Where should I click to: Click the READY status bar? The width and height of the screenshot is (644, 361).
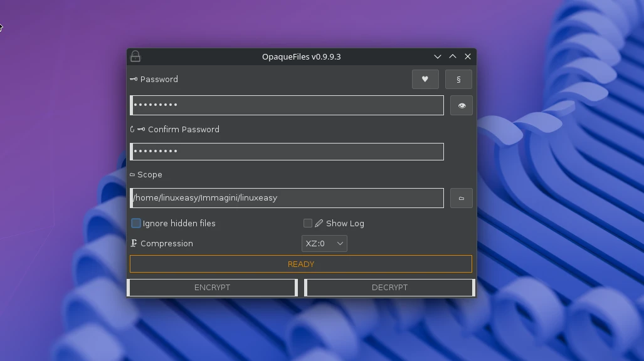point(301,264)
